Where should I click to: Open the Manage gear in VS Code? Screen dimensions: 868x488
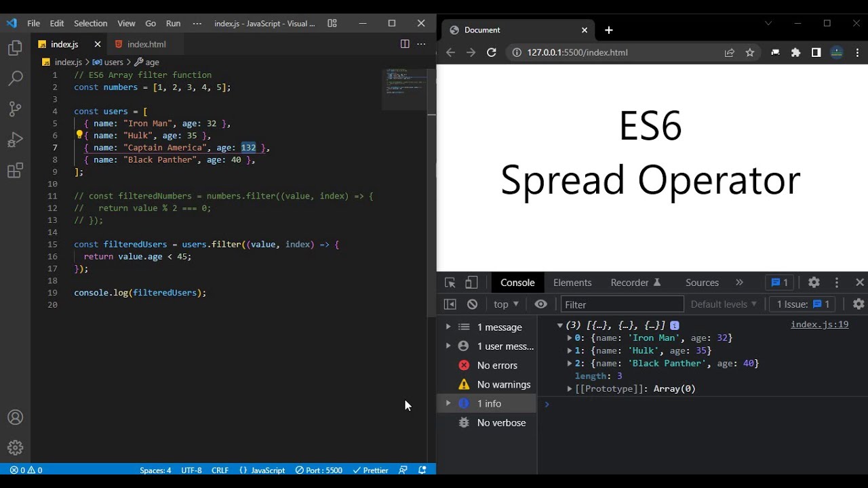(x=15, y=448)
